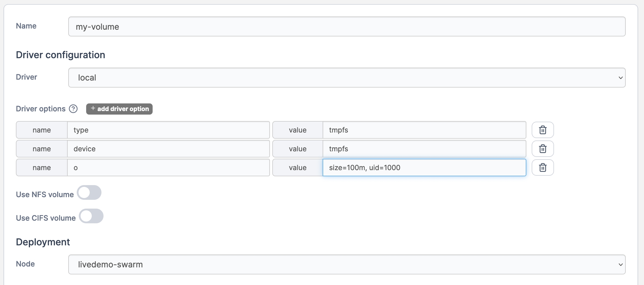Expand the Node dropdown showing livedemo-swarm
The image size is (644, 285).
(346, 264)
